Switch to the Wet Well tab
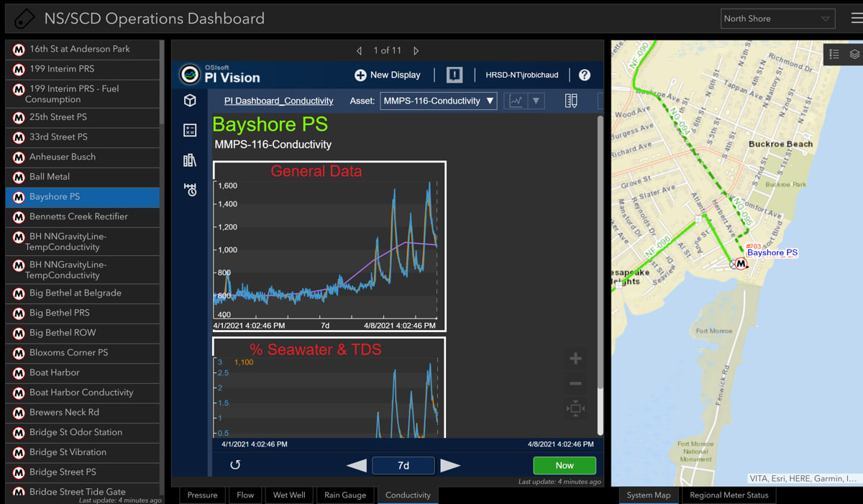This screenshot has width=863, height=504. tap(289, 495)
